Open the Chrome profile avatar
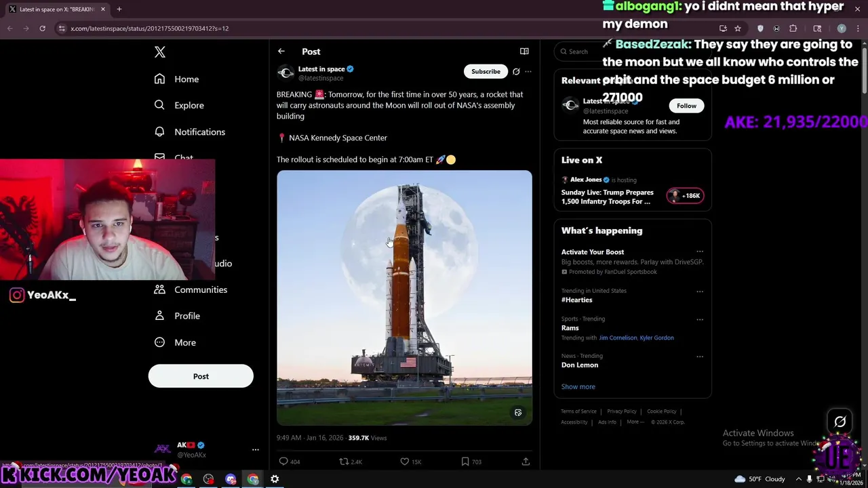Viewport: 868px width, 488px height. point(842,28)
